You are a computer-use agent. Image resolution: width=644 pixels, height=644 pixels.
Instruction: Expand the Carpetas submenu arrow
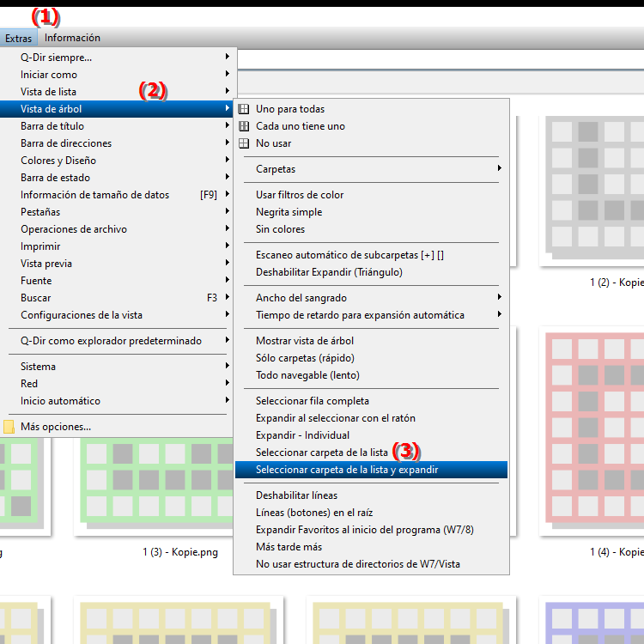point(500,168)
